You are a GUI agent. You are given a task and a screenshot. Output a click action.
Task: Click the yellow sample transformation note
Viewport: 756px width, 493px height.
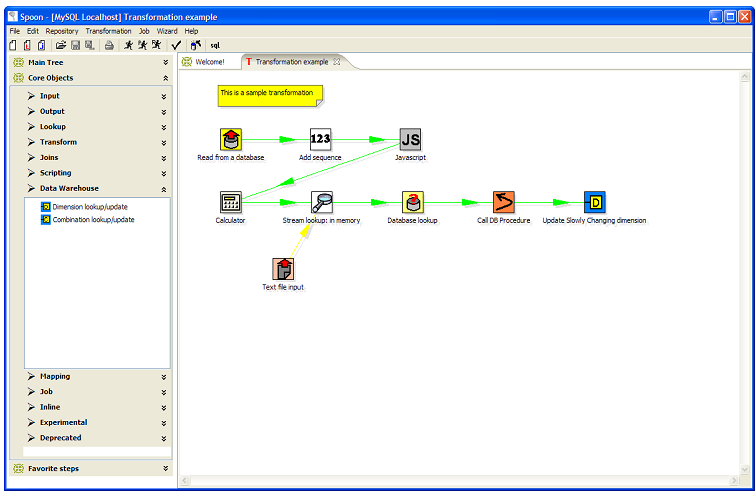(x=270, y=94)
